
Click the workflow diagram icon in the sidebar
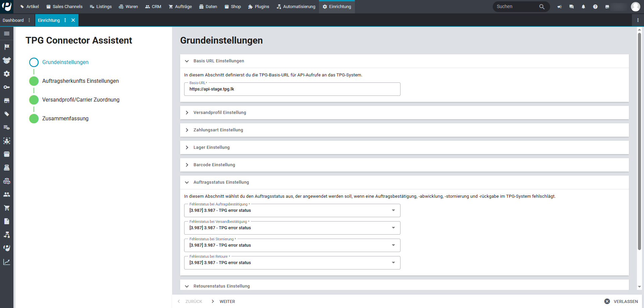(7, 235)
